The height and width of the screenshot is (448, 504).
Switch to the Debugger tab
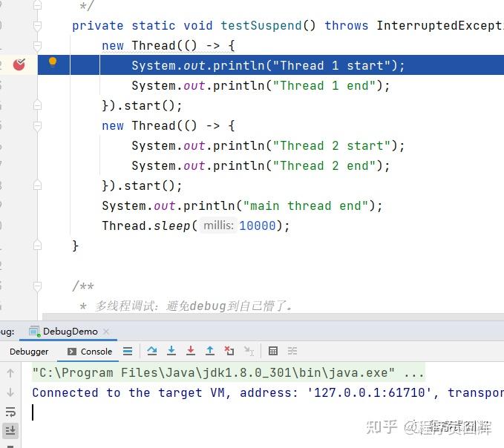[29, 352]
